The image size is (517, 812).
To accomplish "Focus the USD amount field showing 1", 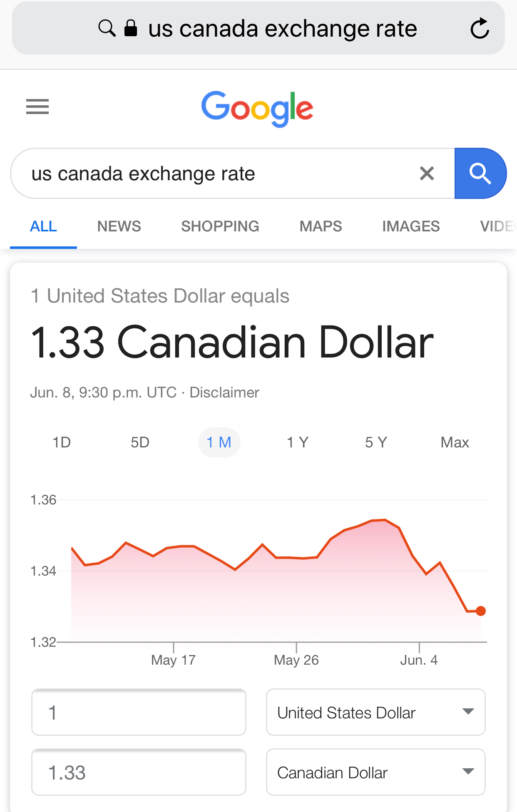I will click(139, 712).
